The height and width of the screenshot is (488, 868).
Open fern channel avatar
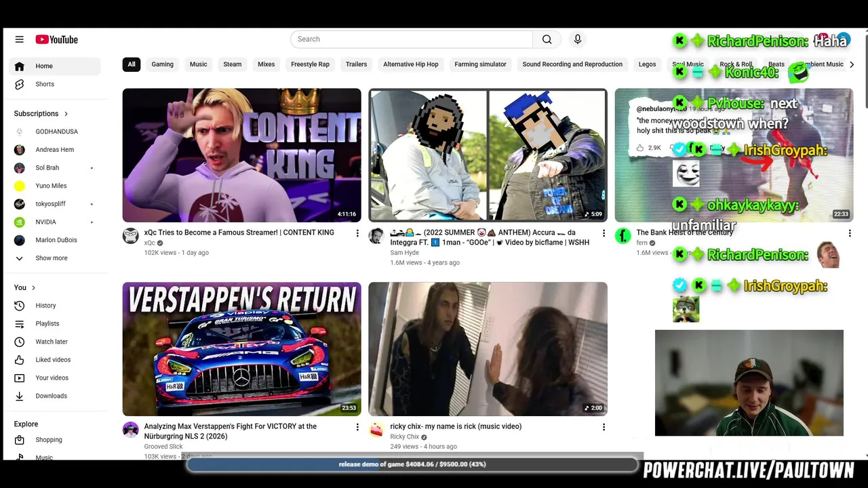[623, 236]
